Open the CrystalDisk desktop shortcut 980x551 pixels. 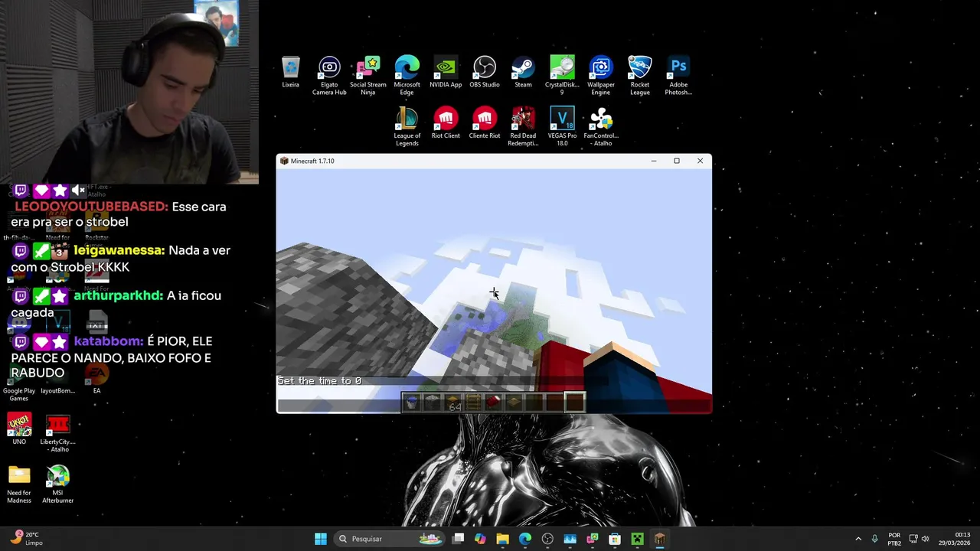[x=562, y=75]
